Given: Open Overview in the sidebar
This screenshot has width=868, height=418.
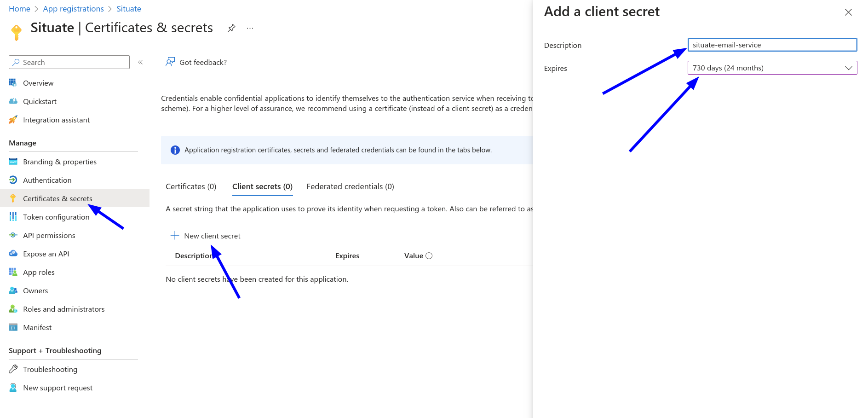Looking at the screenshot, I should [x=38, y=83].
